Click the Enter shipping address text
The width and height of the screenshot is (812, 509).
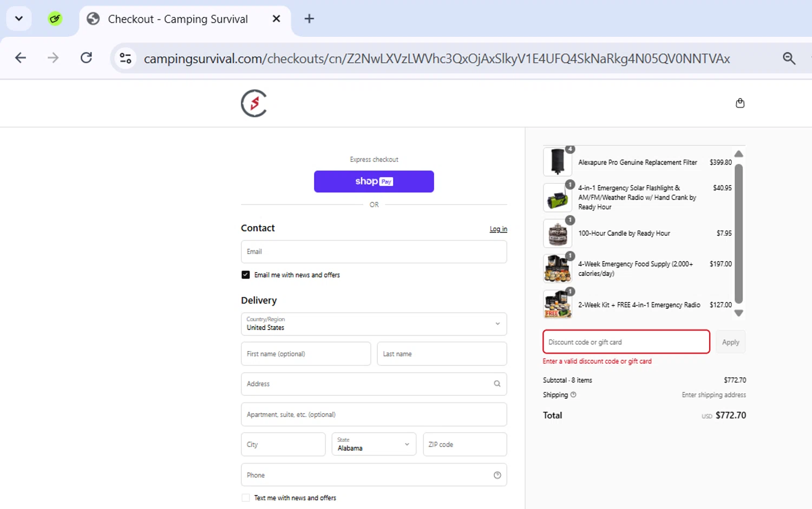713,395
